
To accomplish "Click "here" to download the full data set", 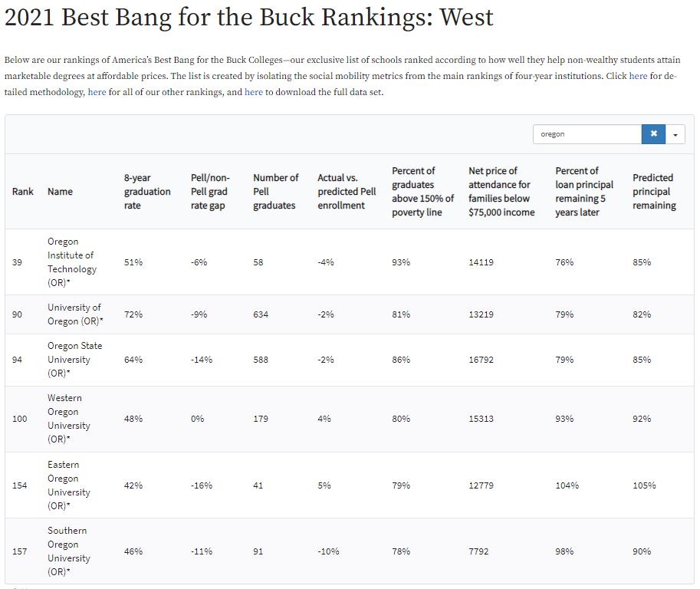I will pyautogui.click(x=254, y=92).
